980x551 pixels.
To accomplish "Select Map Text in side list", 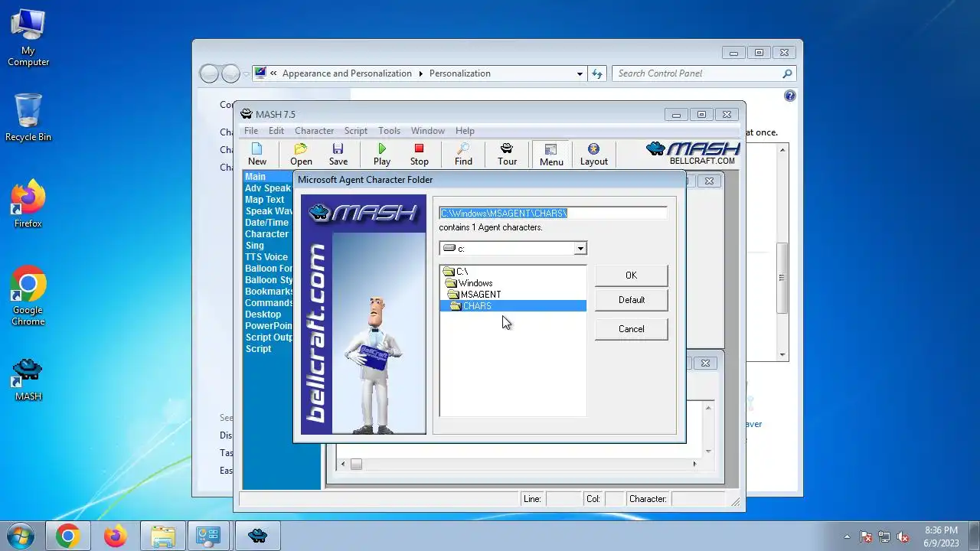I will 265,200.
